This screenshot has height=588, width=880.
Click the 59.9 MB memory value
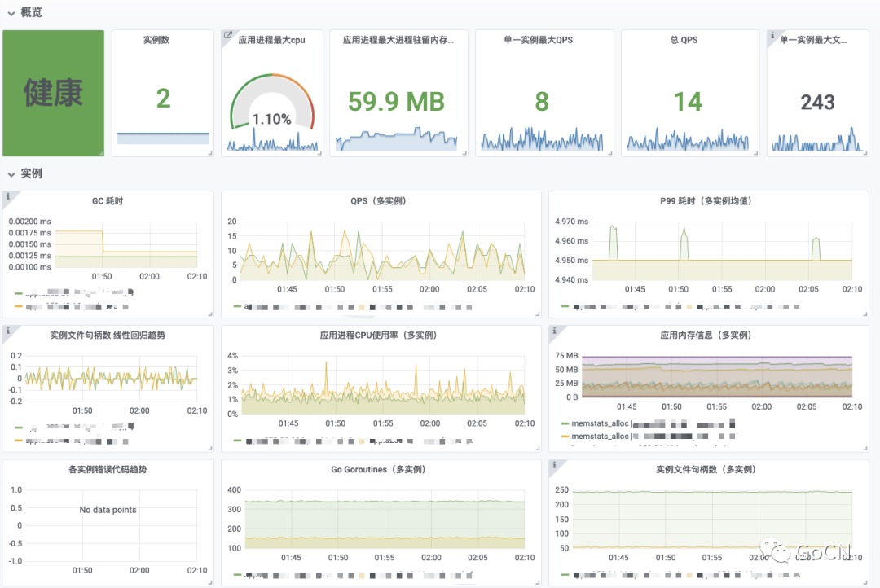[396, 102]
